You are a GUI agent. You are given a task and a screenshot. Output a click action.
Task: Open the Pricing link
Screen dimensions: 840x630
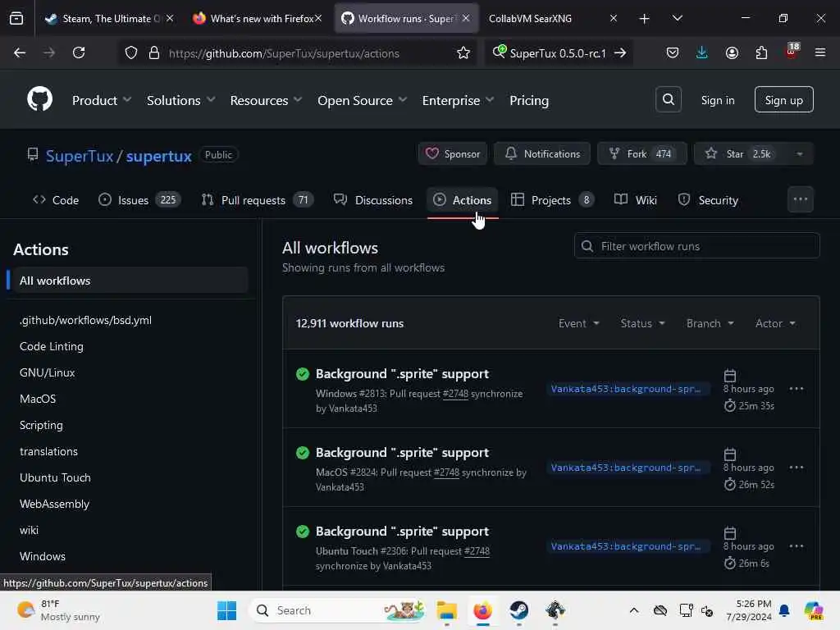(x=529, y=100)
